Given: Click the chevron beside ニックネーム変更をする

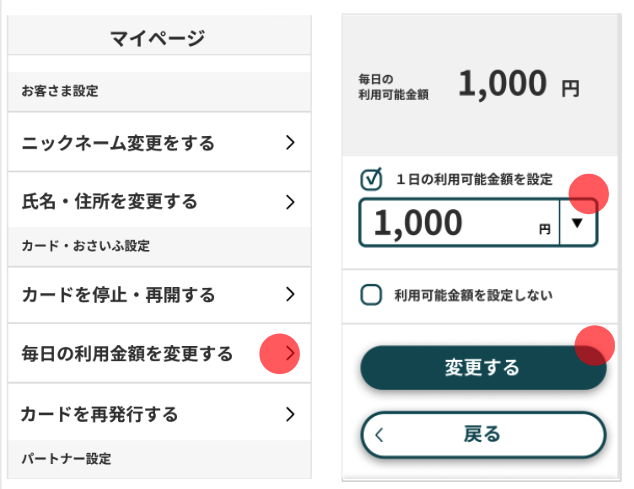Looking at the screenshot, I should (x=290, y=143).
